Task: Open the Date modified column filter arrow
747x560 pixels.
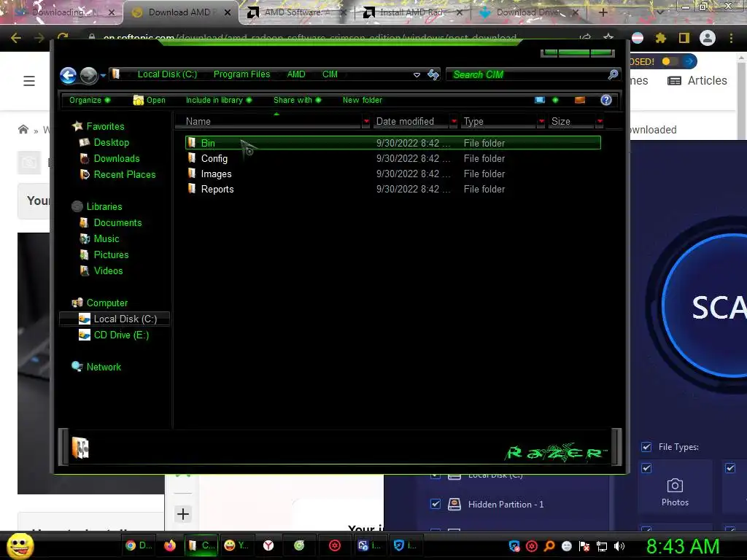Action: pos(454,122)
